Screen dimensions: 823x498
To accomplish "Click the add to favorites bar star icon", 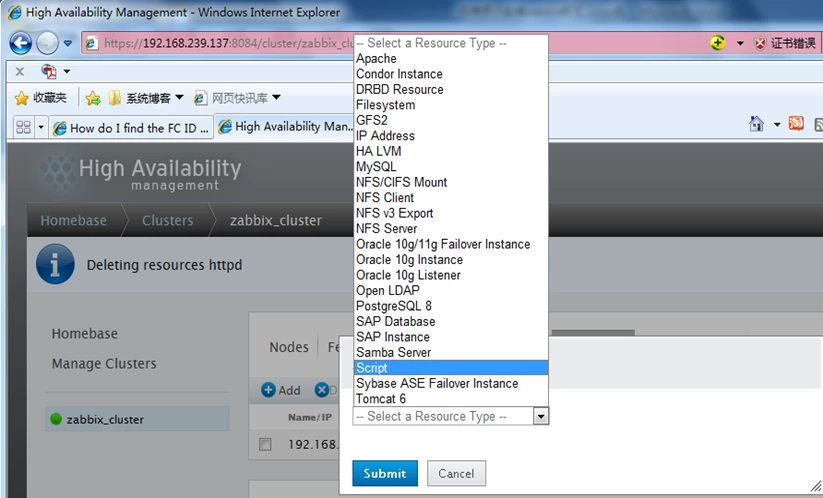I will tap(93, 98).
